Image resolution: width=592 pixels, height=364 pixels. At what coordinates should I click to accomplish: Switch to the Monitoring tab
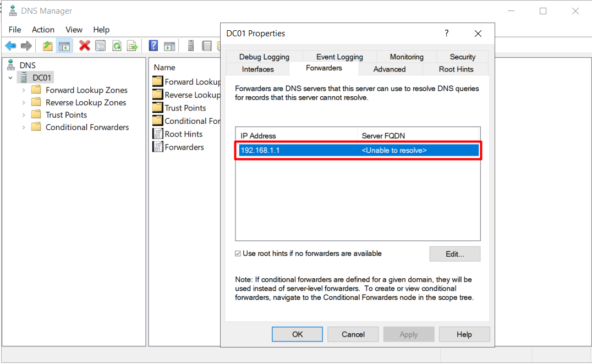pos(405,57)
